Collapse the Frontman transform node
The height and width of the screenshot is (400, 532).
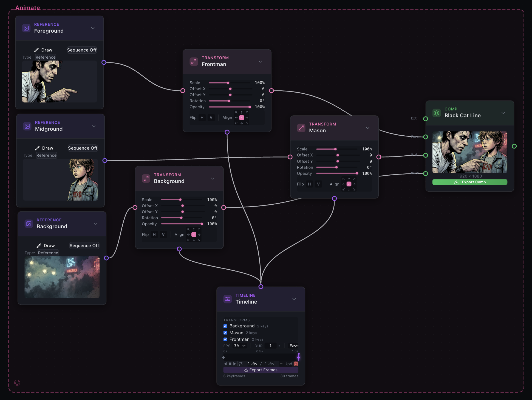pyautogui.click(x=260, y=61)
